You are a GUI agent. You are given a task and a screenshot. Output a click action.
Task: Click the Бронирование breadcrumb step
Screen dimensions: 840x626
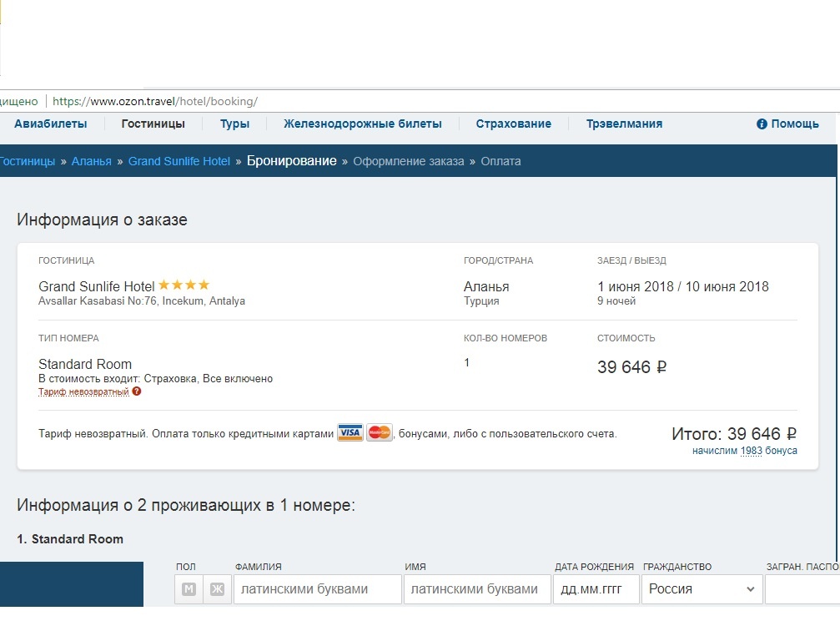pos(291,161)
